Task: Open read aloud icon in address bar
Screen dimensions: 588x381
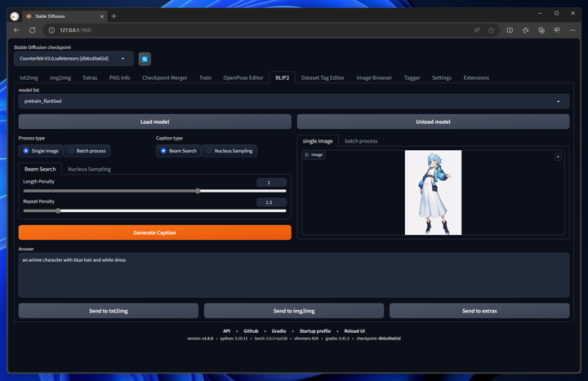Action: [477, 30]
